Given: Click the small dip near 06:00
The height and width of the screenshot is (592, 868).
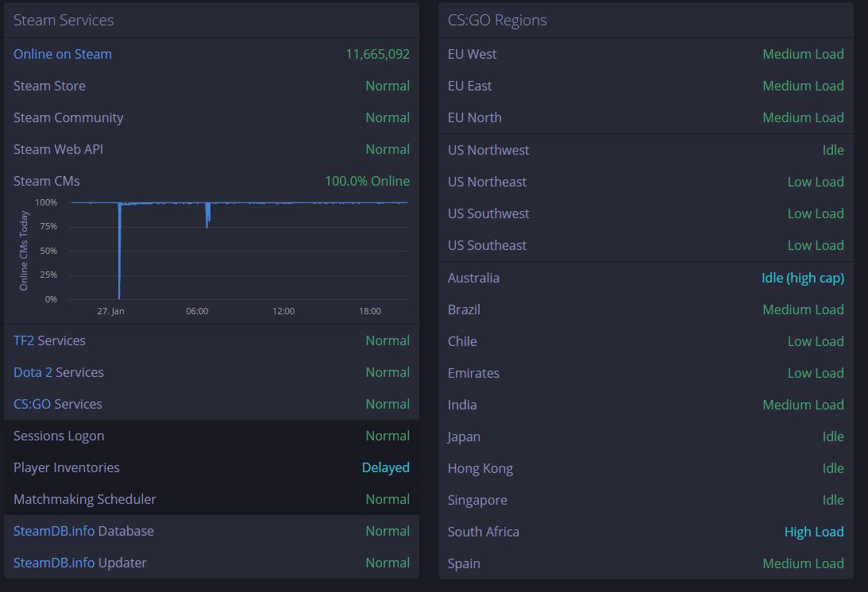Looking at the screenshot, I should pyautogui.click(x=207, y=215).
